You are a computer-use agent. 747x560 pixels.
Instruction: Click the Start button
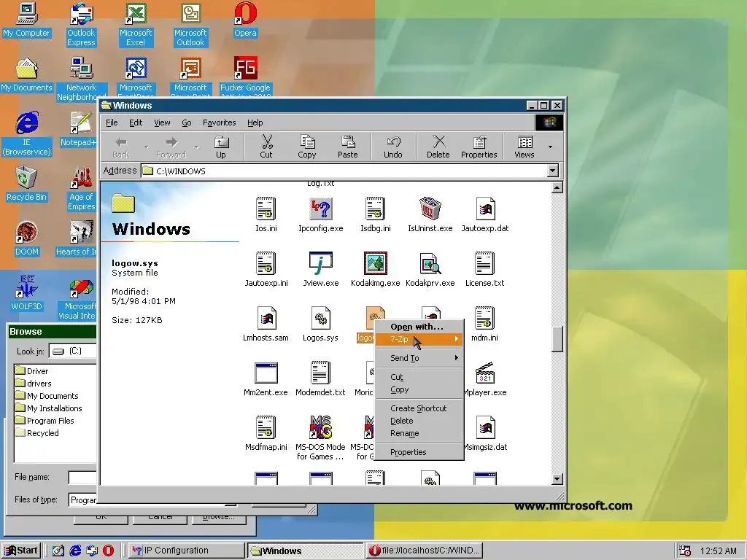coord(21,551)
